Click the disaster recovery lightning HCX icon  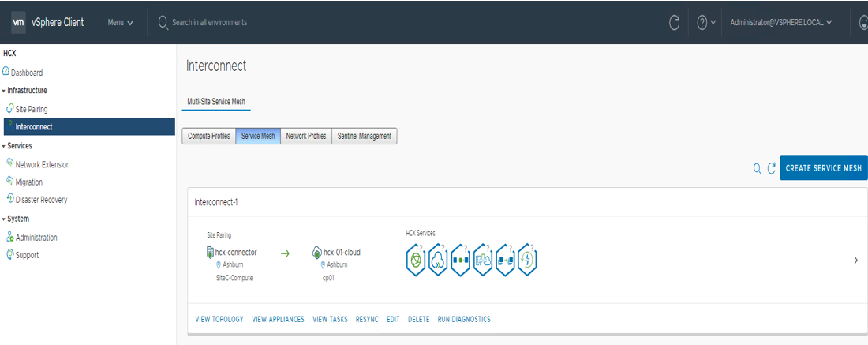coord(528,260)
